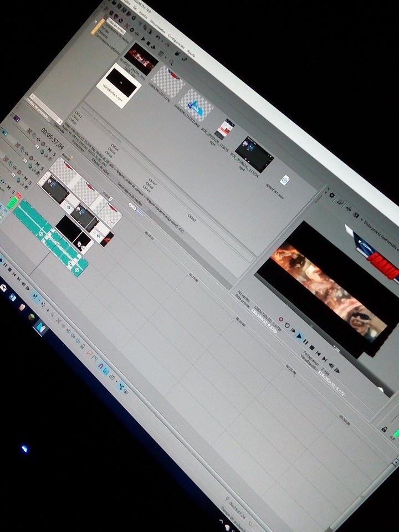Click the Redo arrow in the toolbar
This screenshot has height=532, width=399.
point(167,45)
